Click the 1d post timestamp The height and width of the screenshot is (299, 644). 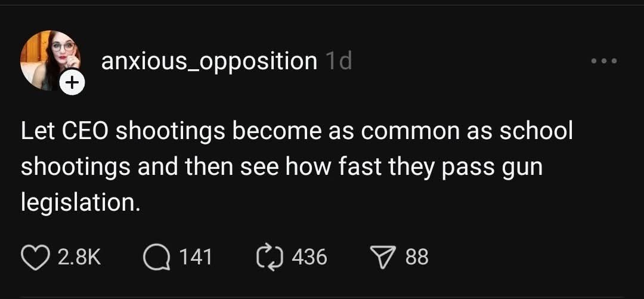(338, 61)
